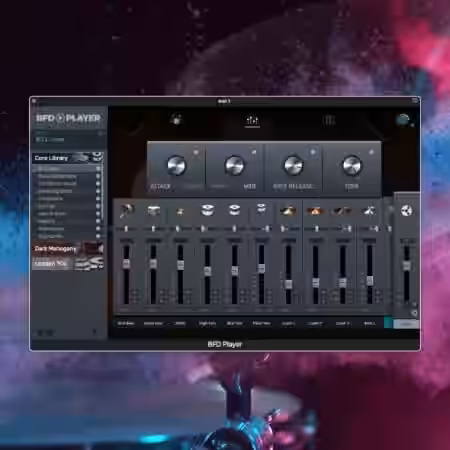Select the second cymbal channel icon
The height and width of the screenshot is (450, 450).
[x=315, y=211]
